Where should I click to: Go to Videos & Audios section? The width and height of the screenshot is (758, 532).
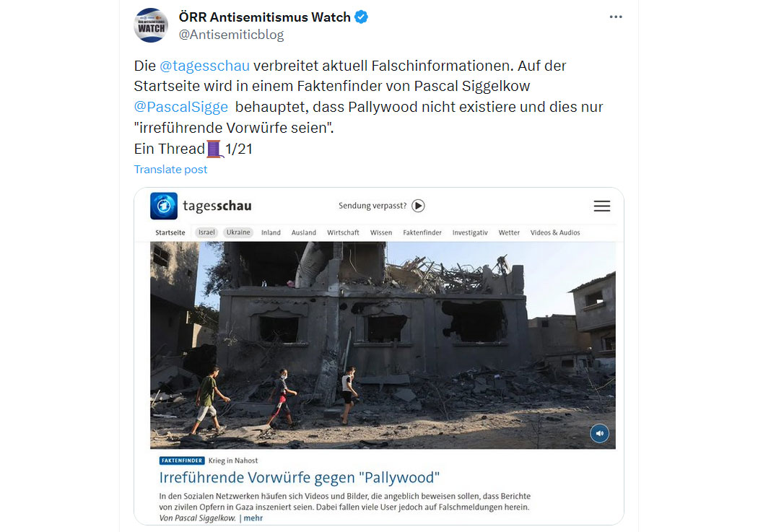click(x=555, y=232)
